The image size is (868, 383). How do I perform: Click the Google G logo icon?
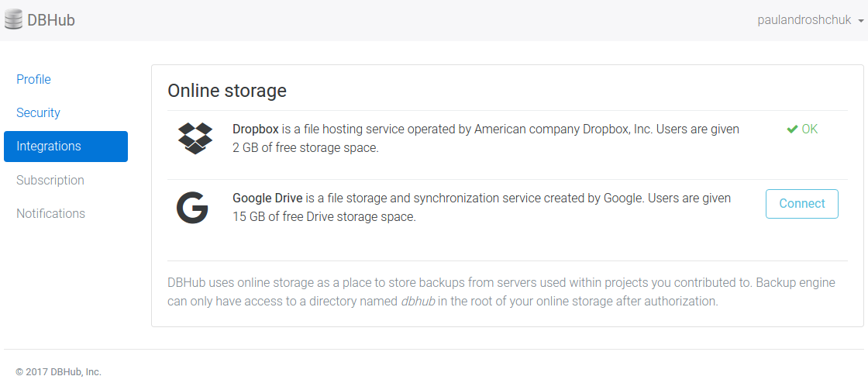(x=192, y=208)
